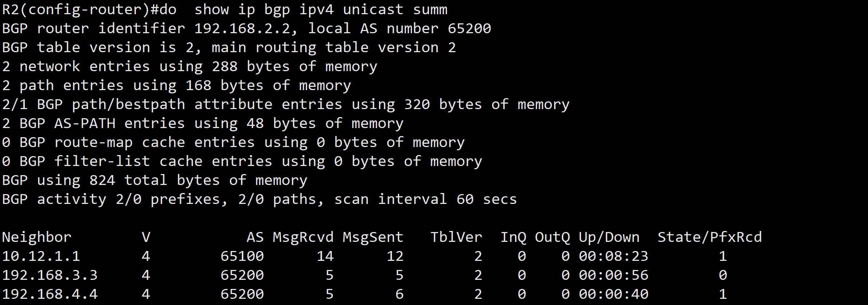The image size is (868, 305).
Task: Click the 'filter-list cache entries' line
Action: click(242, 161)
